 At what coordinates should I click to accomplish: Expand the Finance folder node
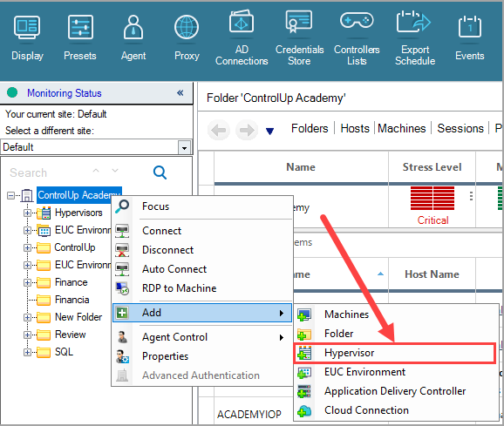27,282
